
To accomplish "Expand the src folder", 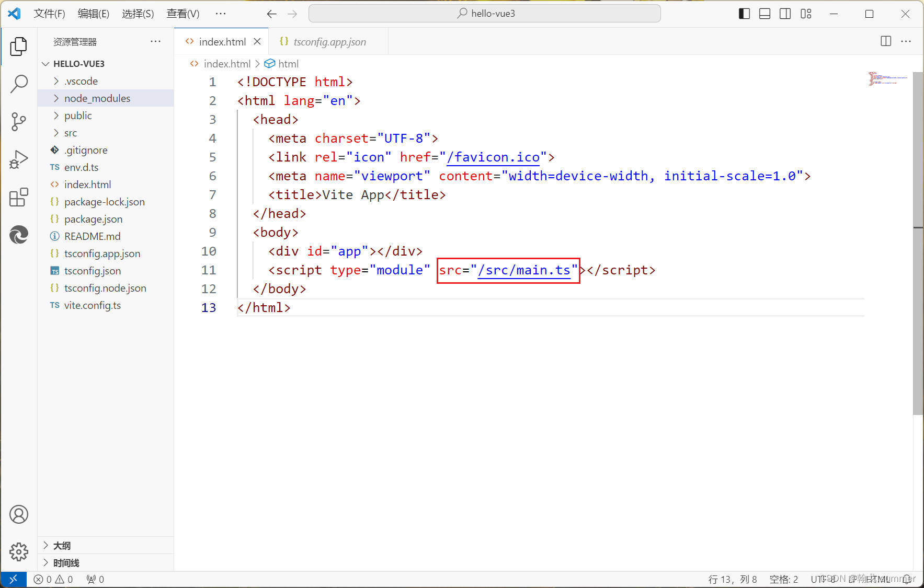I will (x=70, y=133).
